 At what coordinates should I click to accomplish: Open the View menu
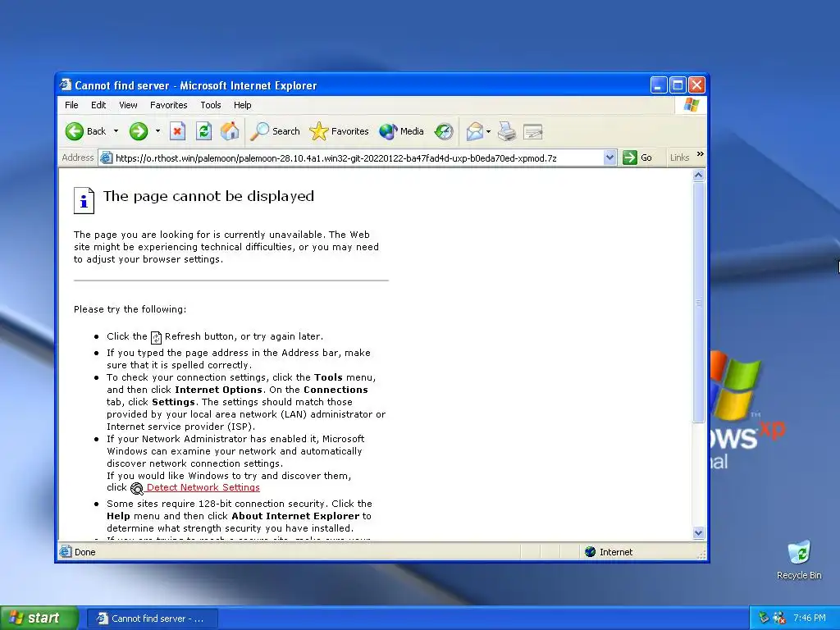coord(128,105)
